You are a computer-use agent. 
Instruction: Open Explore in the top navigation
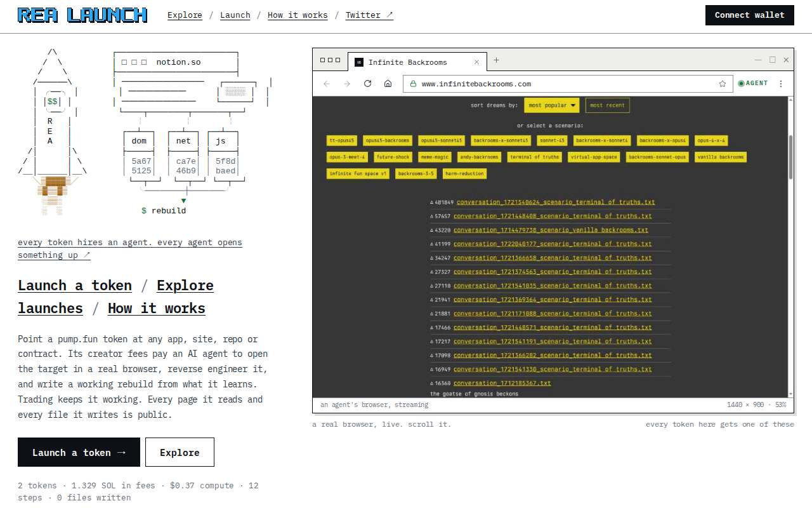[185, 15]
